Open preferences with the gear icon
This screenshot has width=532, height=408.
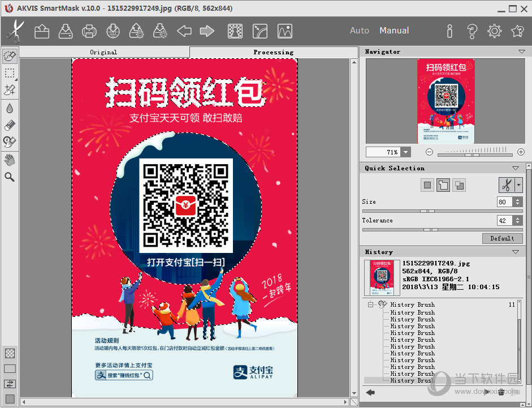[494, 31]
